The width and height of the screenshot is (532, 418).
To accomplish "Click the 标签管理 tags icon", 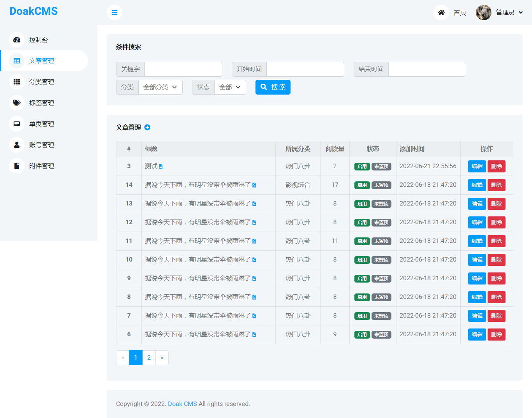I will [17, 103].
